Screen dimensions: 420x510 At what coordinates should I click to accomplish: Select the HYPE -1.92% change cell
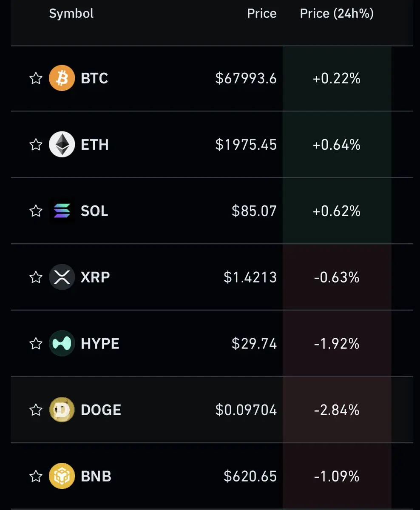coord(337,343)
